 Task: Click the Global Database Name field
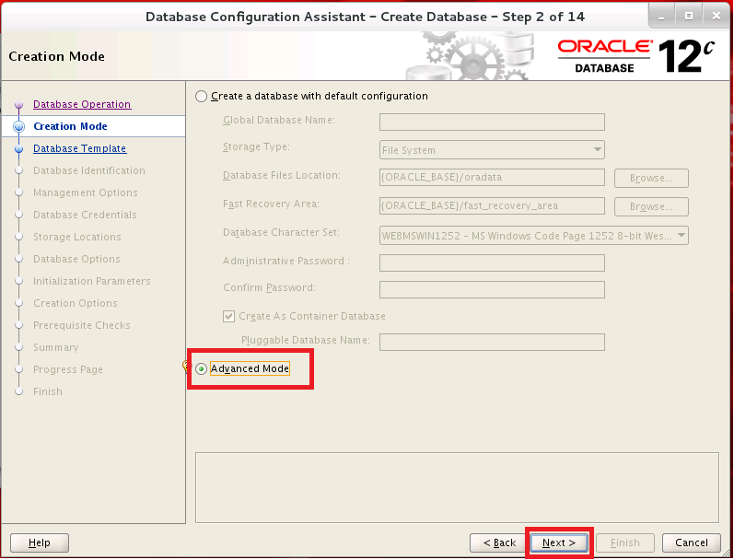(x=492, y=122)
